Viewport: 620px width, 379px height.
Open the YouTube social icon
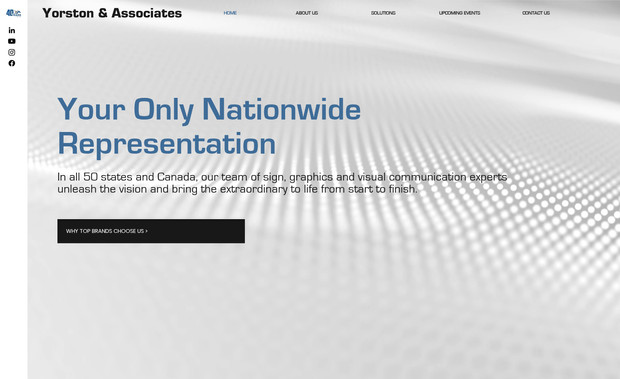12,41
